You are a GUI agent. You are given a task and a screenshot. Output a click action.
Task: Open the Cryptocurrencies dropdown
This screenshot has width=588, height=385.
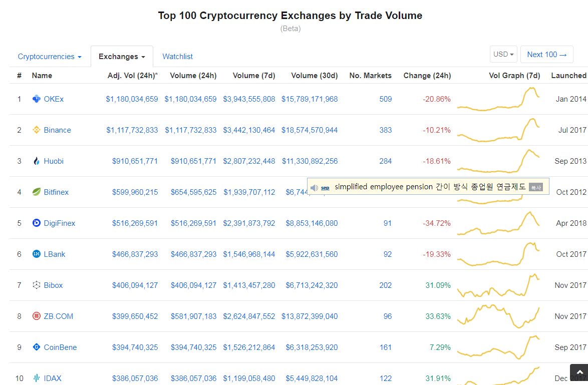click(50, 57)
